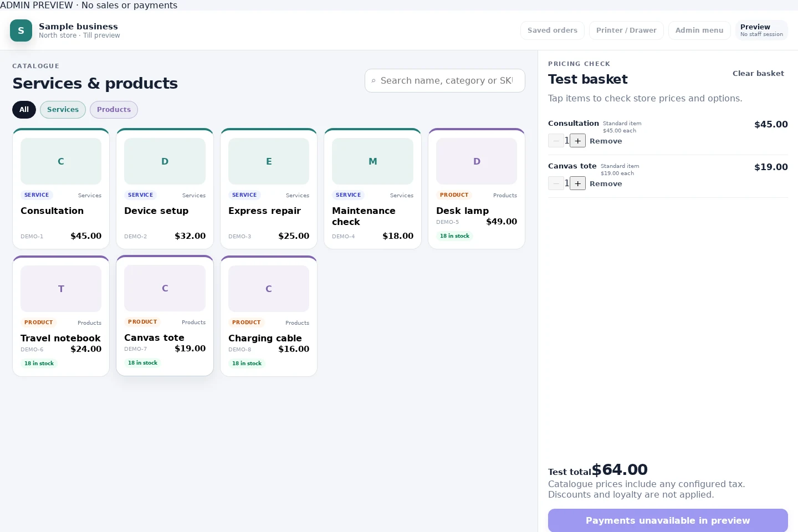Tap the Express repair tile thumbnail

point(269,161)
